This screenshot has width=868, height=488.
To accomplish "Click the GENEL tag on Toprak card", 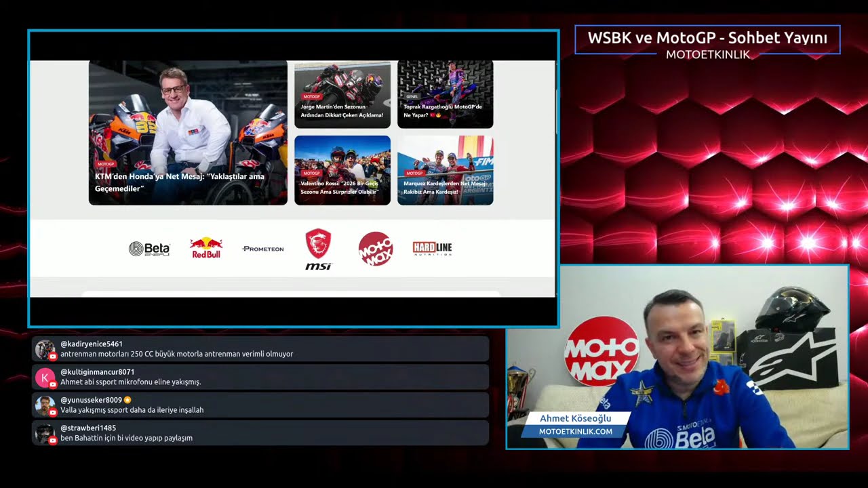I will pos(412,97).
